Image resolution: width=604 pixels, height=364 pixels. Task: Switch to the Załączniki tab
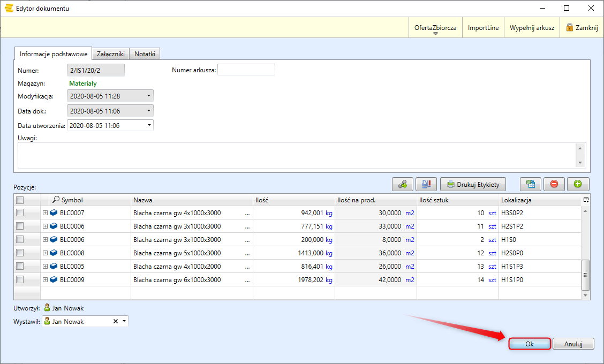[110, 54]
